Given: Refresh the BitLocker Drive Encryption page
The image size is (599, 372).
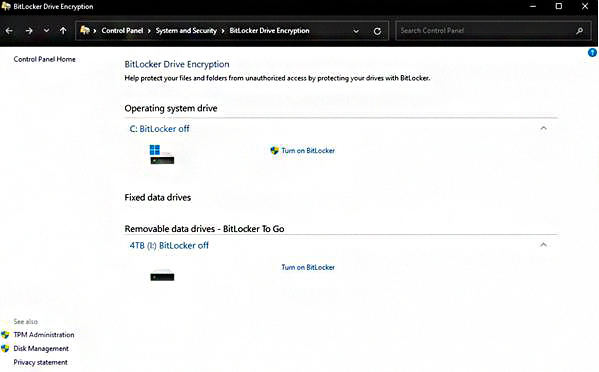Looking at the screenshot, I should [377, 31].
